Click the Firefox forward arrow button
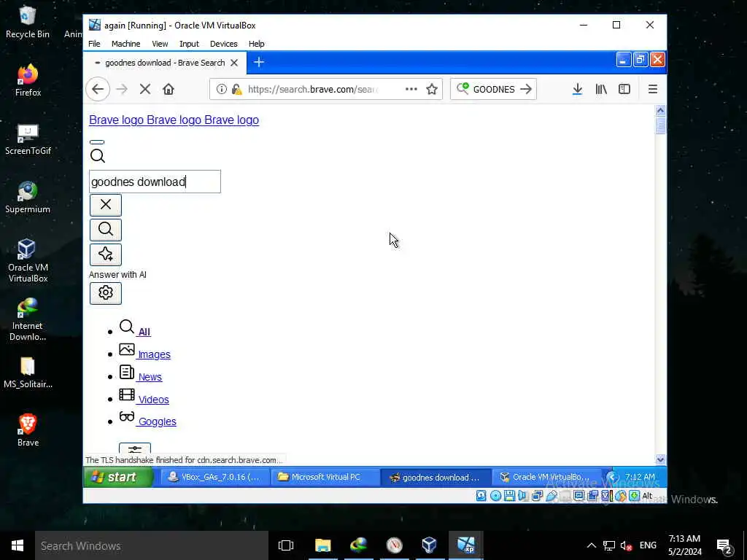 pos(122,89)
